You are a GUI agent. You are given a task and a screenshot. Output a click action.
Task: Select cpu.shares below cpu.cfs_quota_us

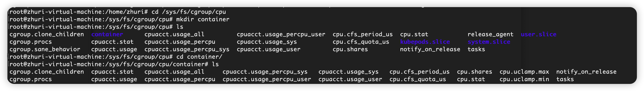click(x=350, y=49)
